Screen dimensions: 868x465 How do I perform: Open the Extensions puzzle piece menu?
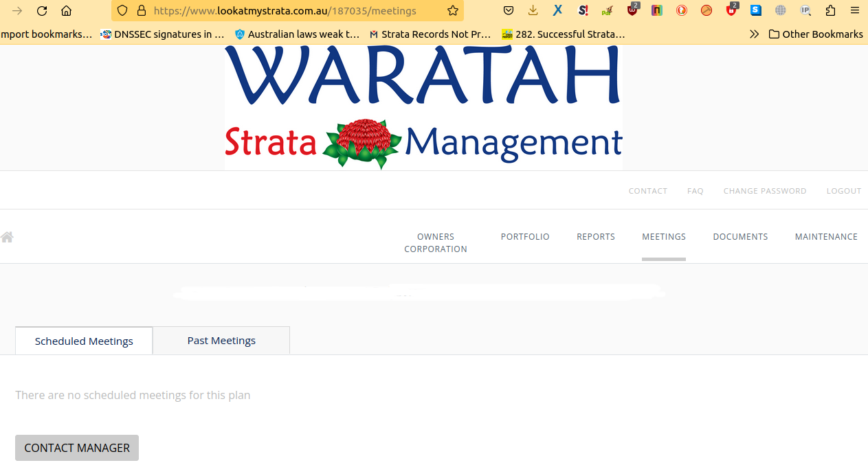(830, 11)
